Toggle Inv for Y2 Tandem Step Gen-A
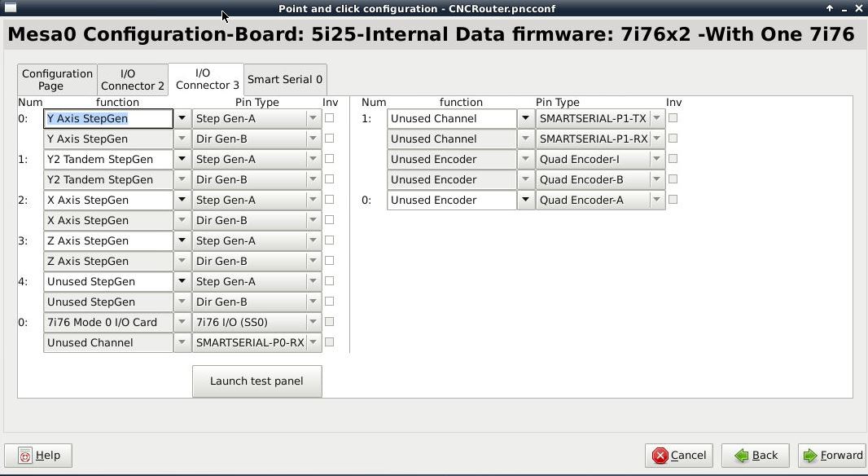 coord(330,158)
